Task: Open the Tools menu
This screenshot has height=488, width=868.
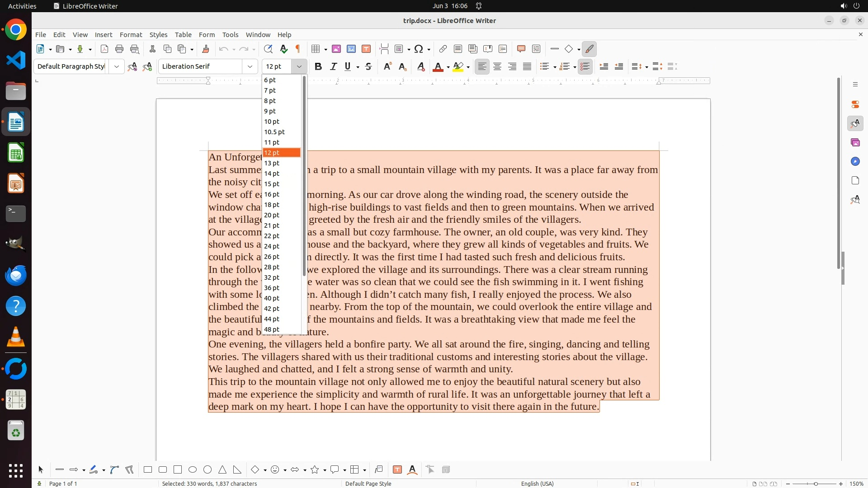Action: coord(230,34)
